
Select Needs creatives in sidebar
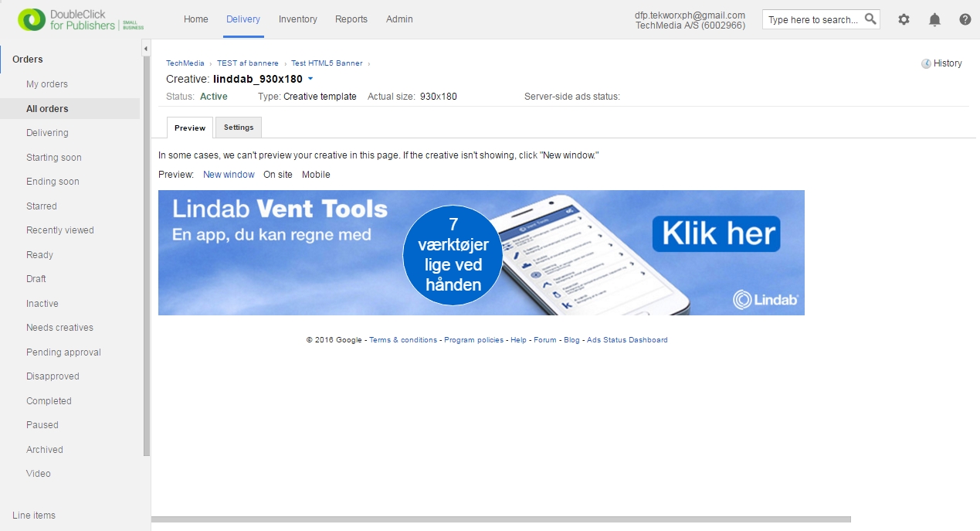point(59,328)
